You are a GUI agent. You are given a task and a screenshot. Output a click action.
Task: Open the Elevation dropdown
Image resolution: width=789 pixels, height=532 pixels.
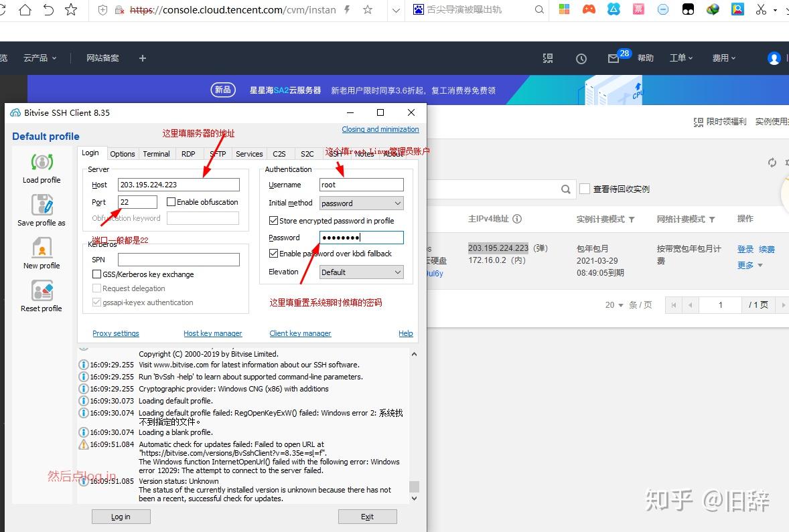[x=361, y=272]
